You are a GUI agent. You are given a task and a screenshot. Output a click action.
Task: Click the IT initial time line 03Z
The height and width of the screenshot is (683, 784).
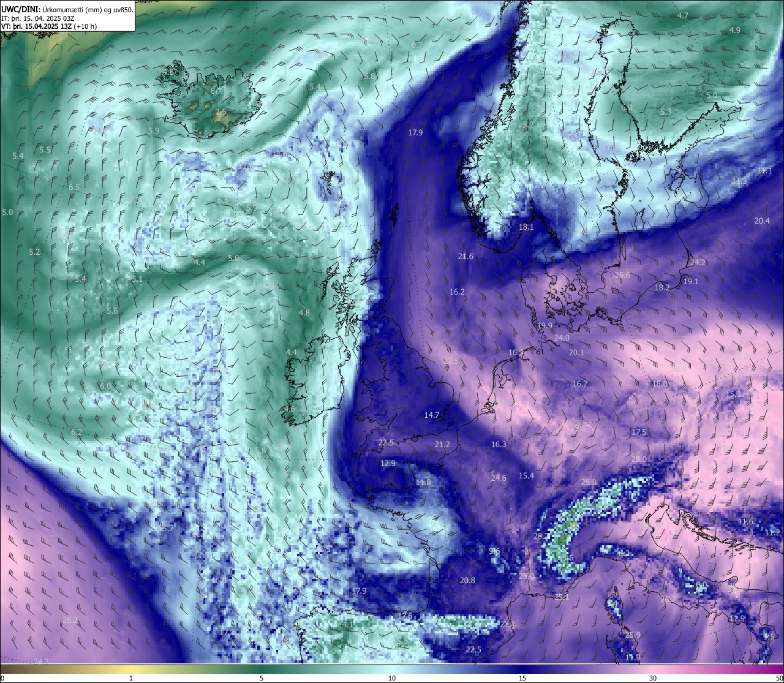click(38, 18)
